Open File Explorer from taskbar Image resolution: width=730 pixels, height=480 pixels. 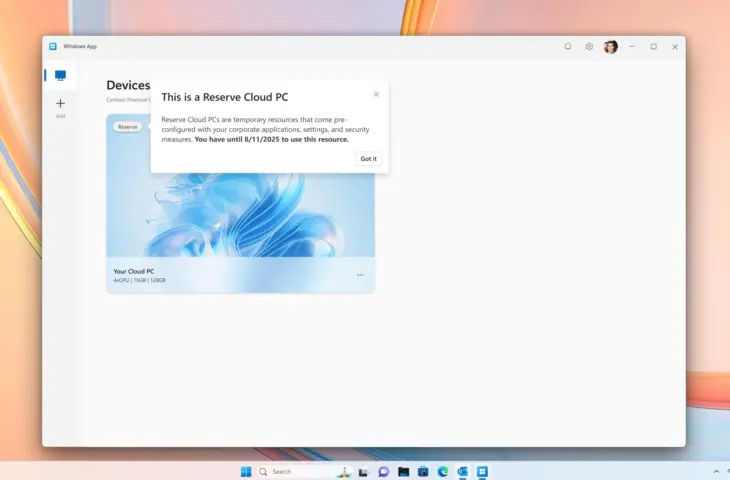pos(404,472)
